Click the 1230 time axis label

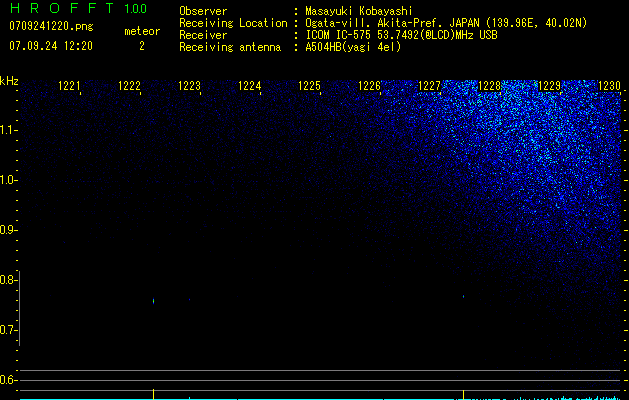click(609, 85)
